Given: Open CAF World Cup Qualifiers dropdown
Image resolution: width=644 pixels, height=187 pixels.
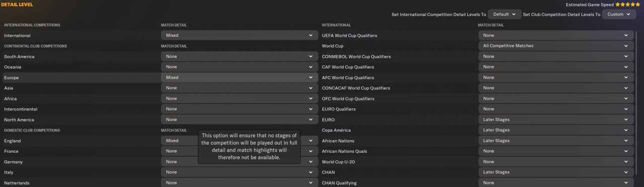Looking at the screenshot, I should tap(556, 67).
